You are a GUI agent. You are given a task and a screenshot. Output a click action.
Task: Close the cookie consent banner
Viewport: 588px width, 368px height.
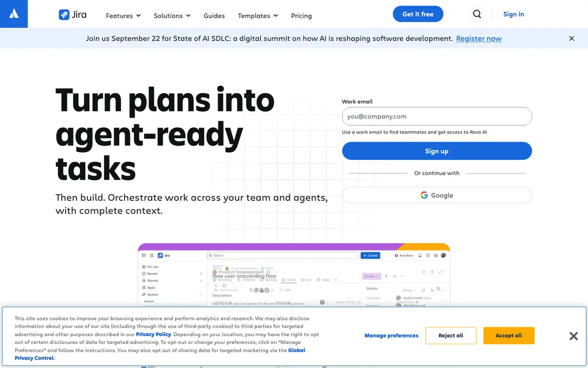[x=573, y=336]
